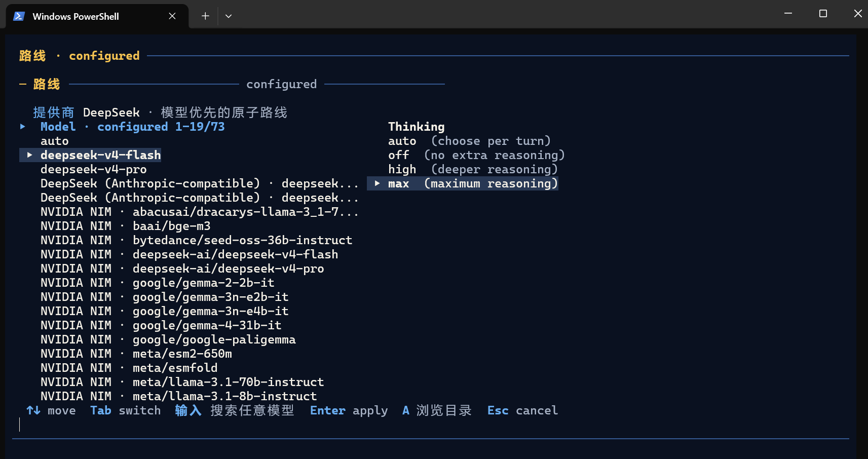The image size is (868, 459).
Task: Click the Enter apply hint in the footer
Action: coord(349,410)
